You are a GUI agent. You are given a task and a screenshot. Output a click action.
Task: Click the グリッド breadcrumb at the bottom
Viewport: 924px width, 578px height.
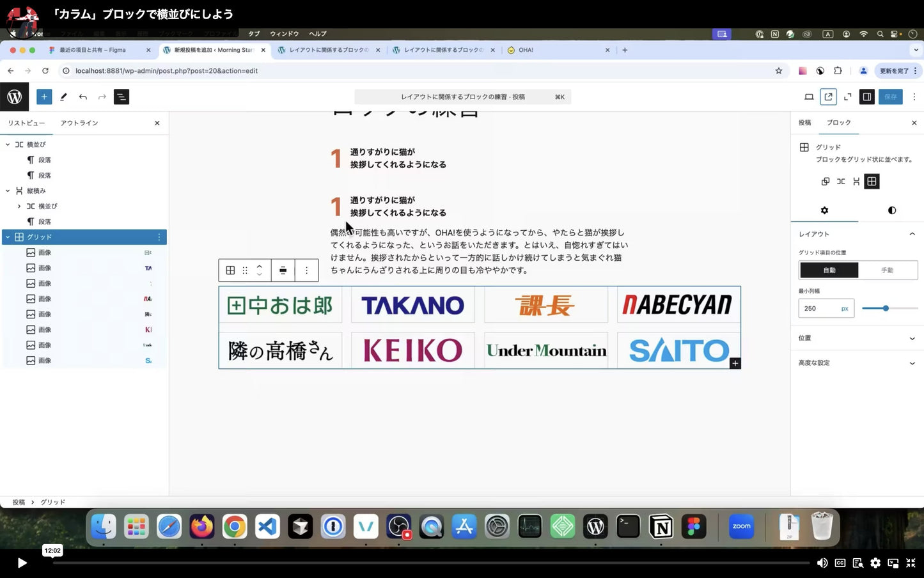point(52,502)
